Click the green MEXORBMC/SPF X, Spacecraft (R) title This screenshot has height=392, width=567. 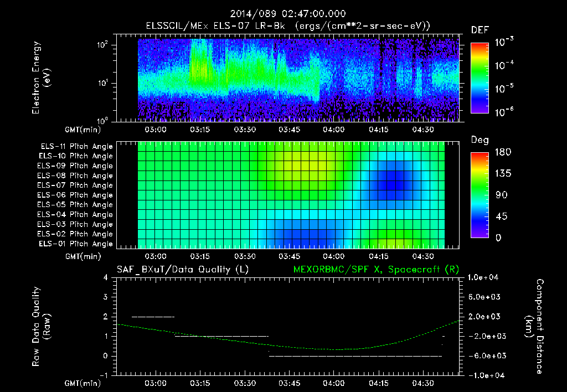click(376, 270)
